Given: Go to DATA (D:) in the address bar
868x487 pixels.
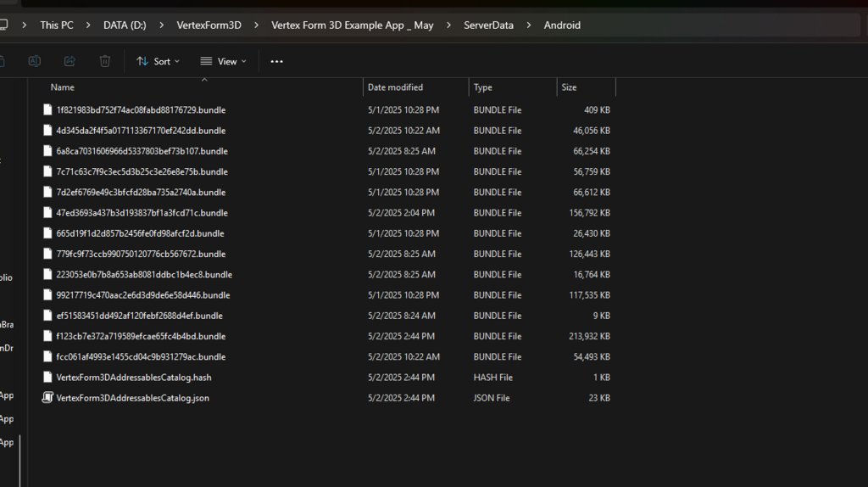Looking at the screenshot, I should (125, 25).
